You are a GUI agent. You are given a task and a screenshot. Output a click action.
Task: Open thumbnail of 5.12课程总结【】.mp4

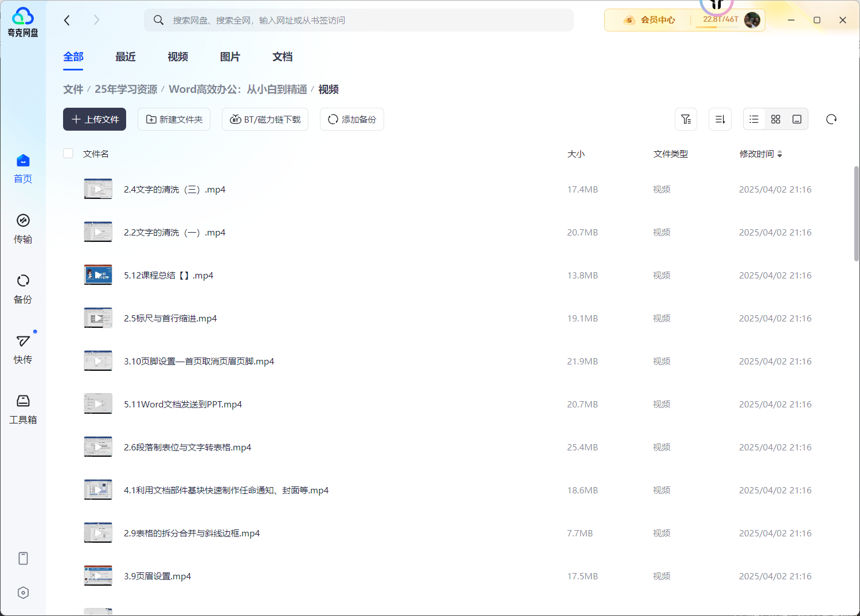point(98,275)
